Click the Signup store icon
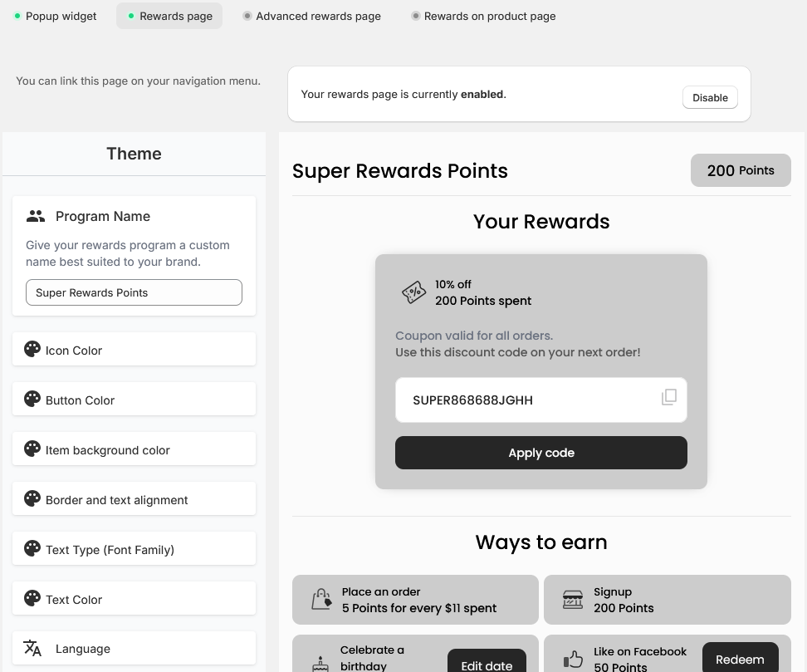This screenshot has height=672, width=807. (x=573, y=600)
